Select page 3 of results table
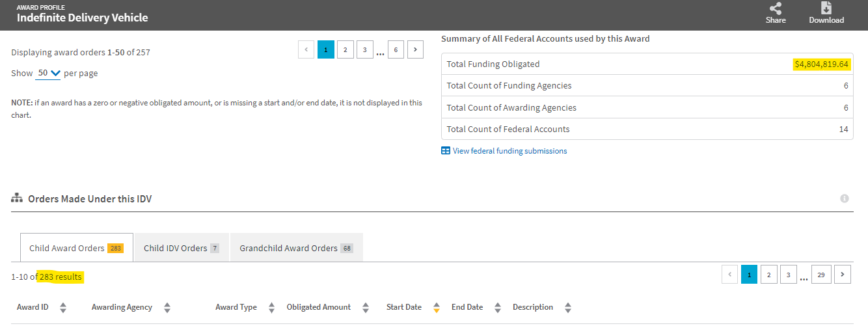 tap(788, 275)
